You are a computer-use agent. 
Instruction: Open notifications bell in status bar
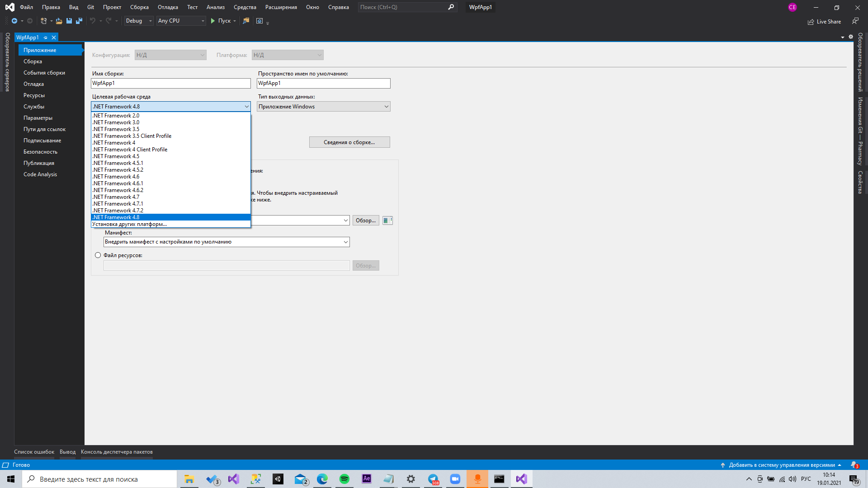coord(854,465)
